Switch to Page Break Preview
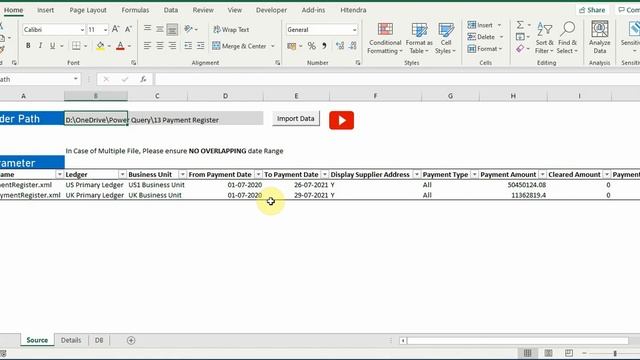 coord(569,353)
